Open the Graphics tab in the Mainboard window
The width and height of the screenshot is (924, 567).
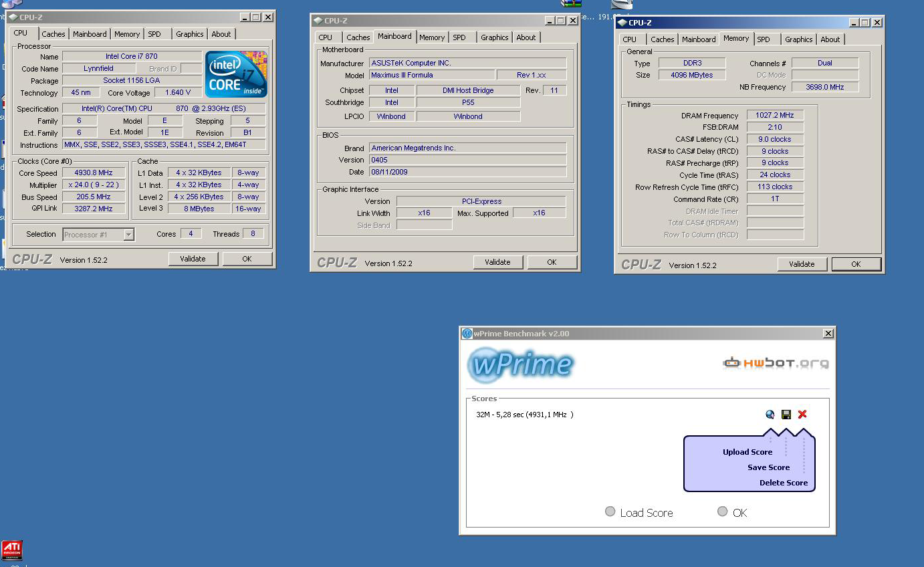click(495, 37)
